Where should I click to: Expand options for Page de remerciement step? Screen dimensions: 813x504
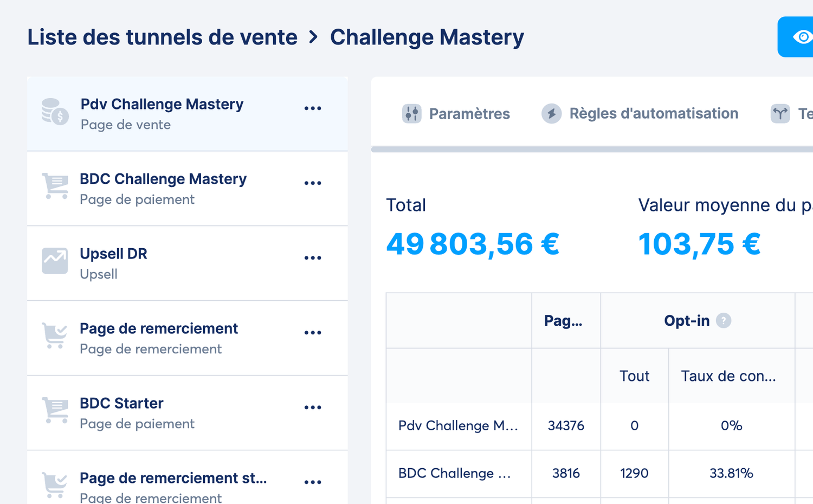pos(313,333)
